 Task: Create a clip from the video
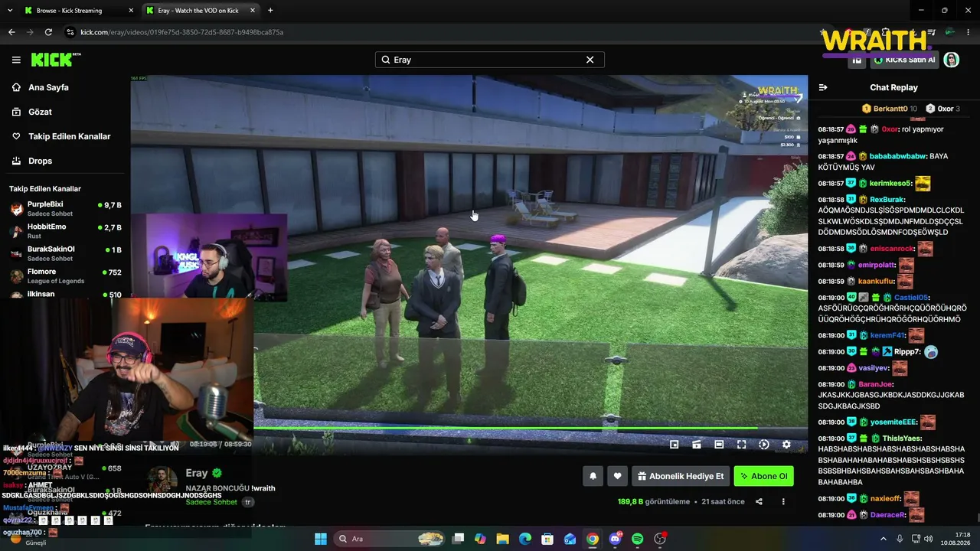[x=697, y=444]
